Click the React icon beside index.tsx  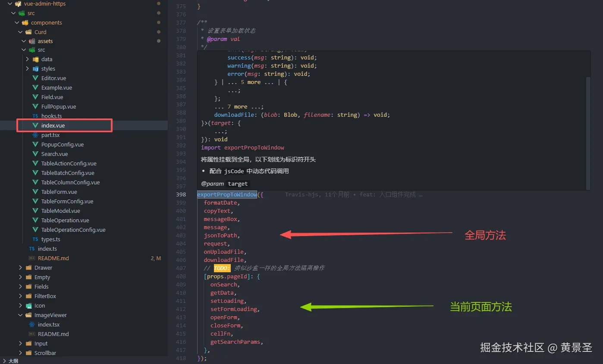[x=32, y=324]
